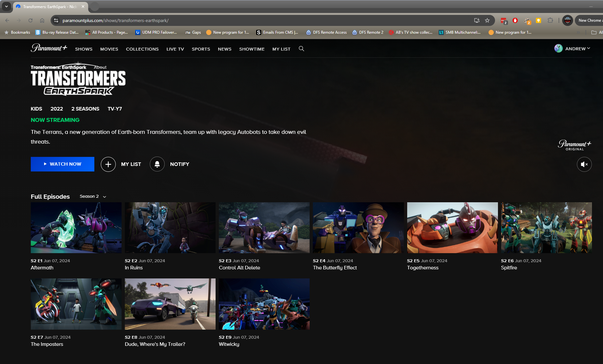603x364 pixels.
Task: Click the install app icon in the address bar
Action: tap(477, 20)
